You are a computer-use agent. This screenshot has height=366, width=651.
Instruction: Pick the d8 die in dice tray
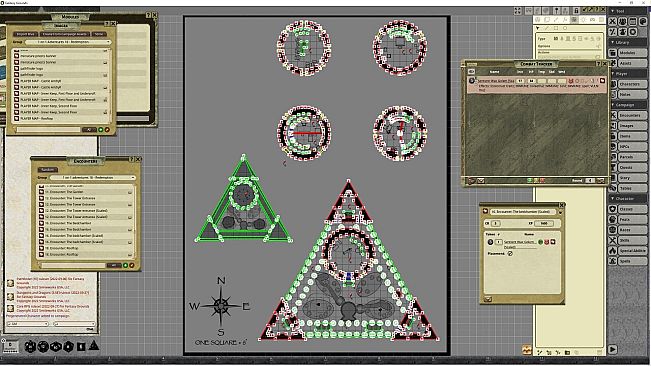pyautogui.click(x=69, y=346)
